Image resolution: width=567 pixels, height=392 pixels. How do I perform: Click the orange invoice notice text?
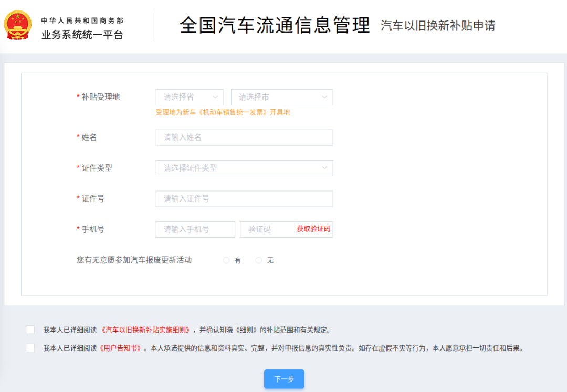pos(223,112)
